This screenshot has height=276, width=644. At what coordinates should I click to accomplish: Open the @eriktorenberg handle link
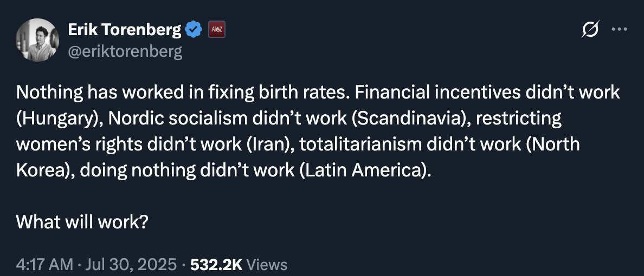[125, 51]
